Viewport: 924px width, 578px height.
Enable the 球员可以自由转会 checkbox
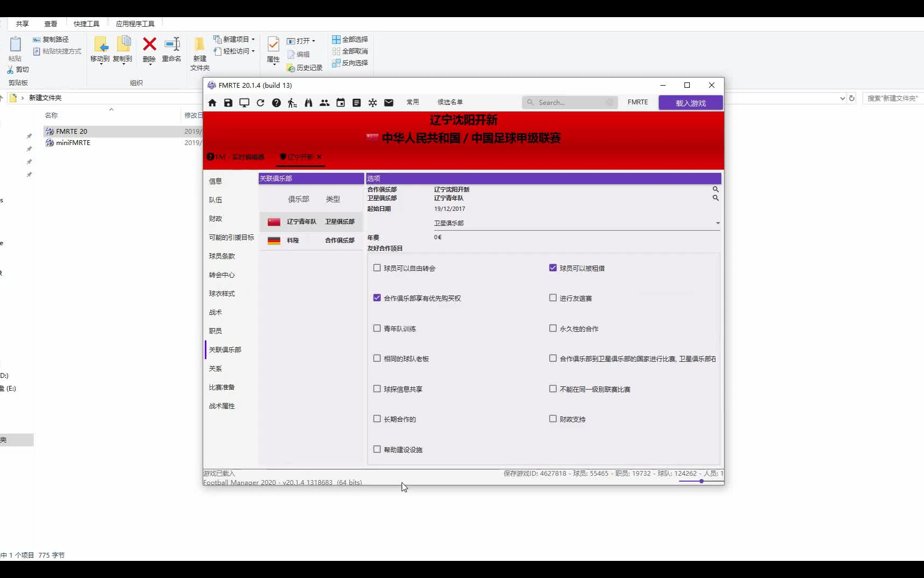[377, 268]
